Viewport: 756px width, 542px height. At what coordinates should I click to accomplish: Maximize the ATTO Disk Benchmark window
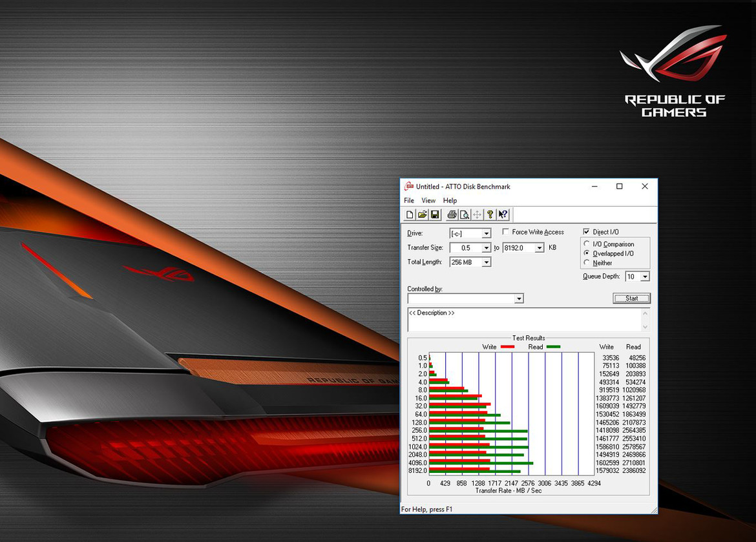(620, 186)
